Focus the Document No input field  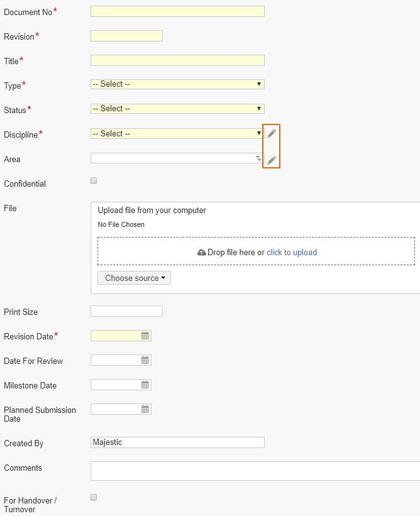click(x=177, y=11)
